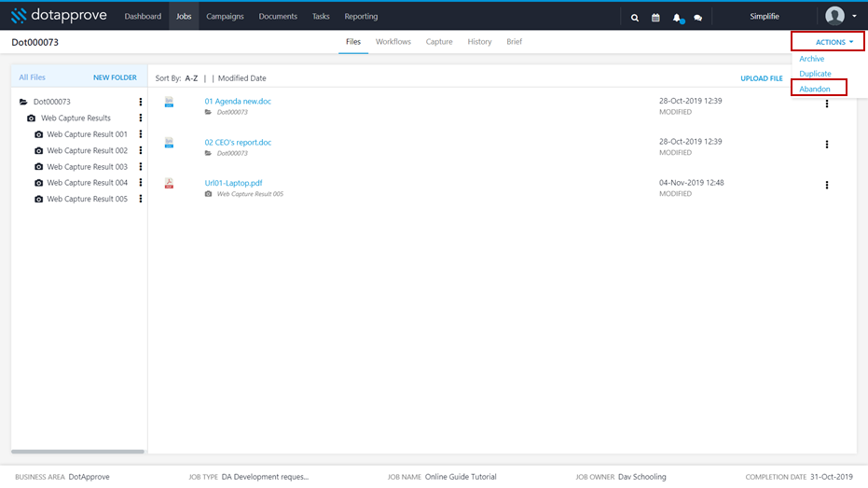Screen dimensions: 868x488
Task: Open Reporting in top navigation
Action: [x=361, y=17]
